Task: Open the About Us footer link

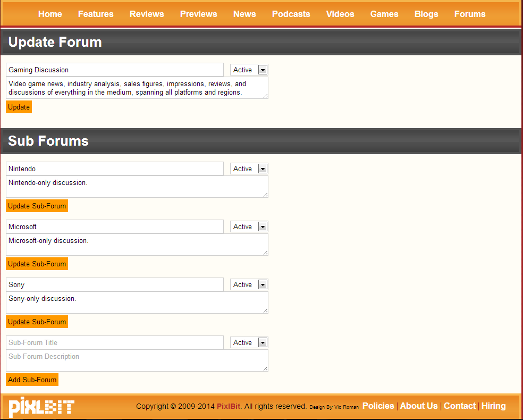Action: click(x=419, y=406)
